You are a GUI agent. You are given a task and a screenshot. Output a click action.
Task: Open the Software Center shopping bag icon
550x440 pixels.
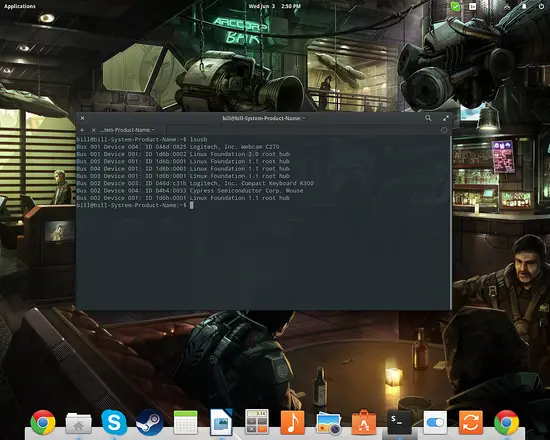click(x=364, y=422)
